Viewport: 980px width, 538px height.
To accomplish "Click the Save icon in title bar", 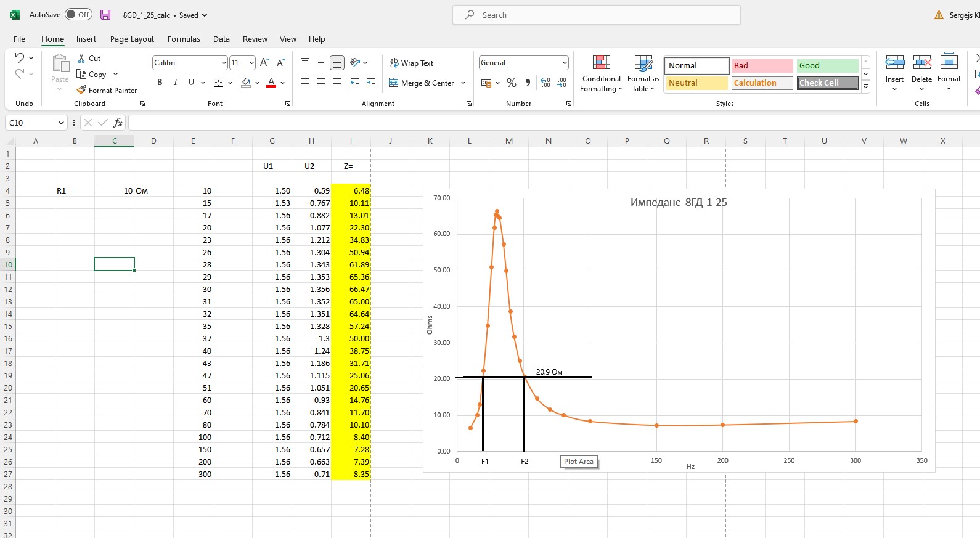I will (x=105, y=15).
